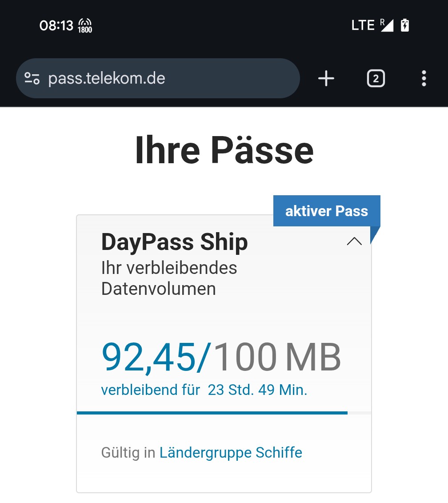The image size is (448, 503).
Task: Tap the Ihre Pässe page heading
Action: (224, 150)
